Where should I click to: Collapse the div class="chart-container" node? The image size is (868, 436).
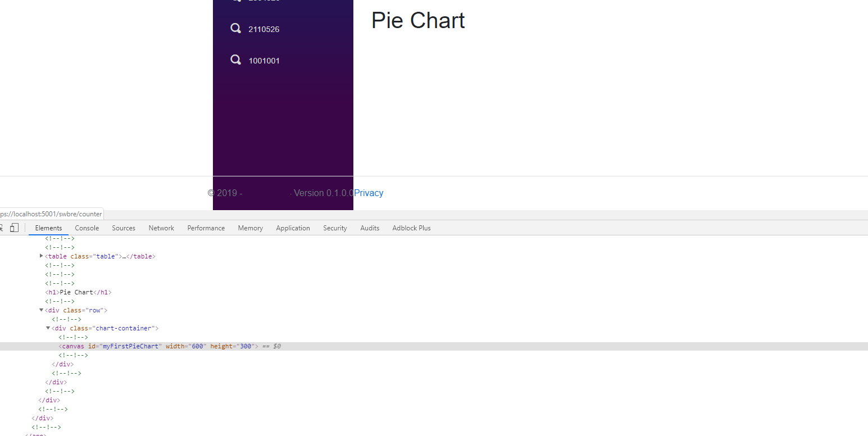point(48,328)
